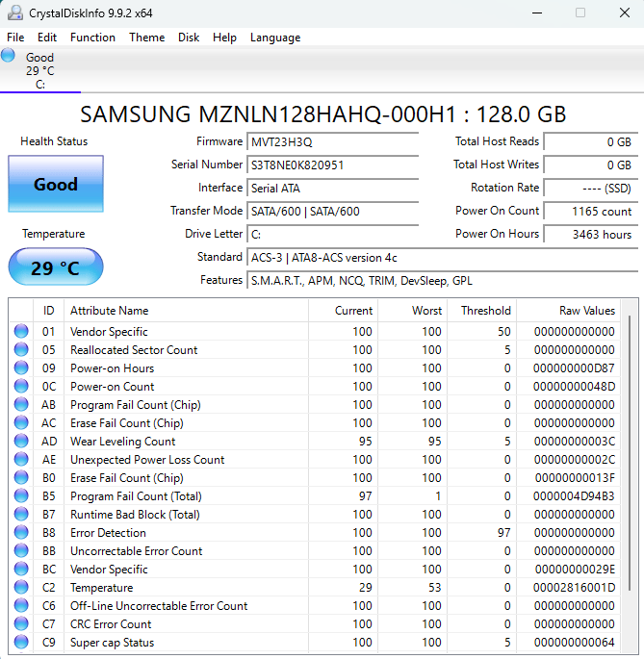Open the Disk menu
The height and width of the screenshot is (659, 644).
click(189, 38)
